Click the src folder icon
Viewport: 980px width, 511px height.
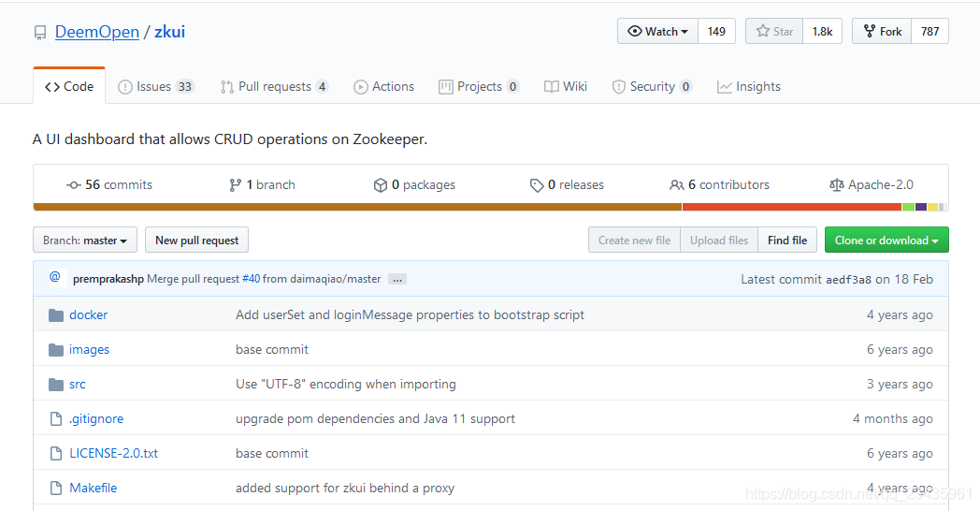click(x=56, y=384)
